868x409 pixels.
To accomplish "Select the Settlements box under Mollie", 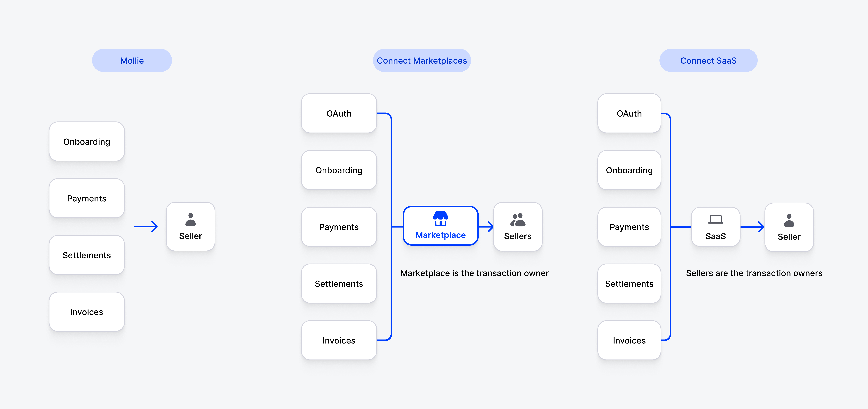I will (87, 255).
